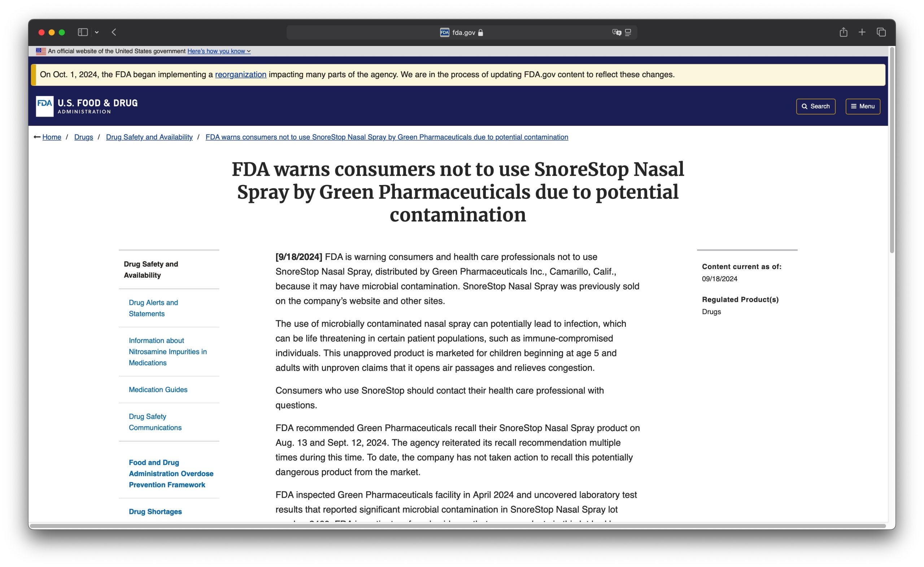Image resolution: width=924 pixels, height=567 pixels.
Task: Click the FDA logo in the header
Action: coord(45,106)
